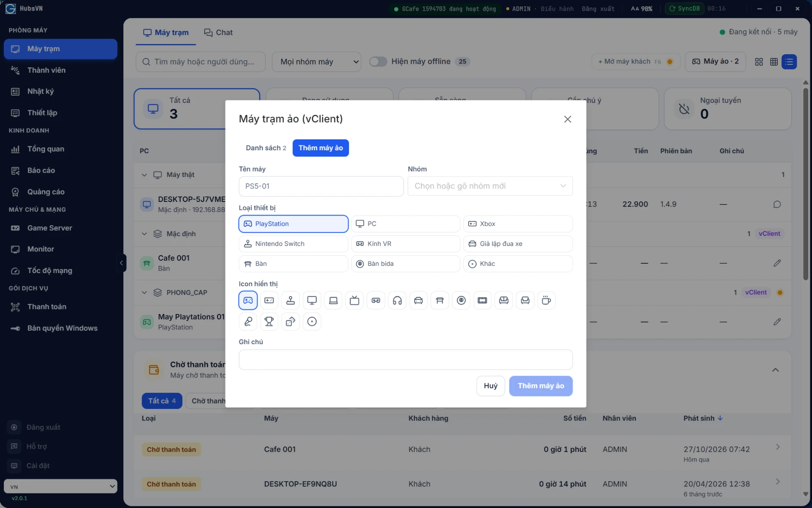This screenshot has height=508, width=812.
Task: Open Game Server in sidebar
Action: (60, 228)
